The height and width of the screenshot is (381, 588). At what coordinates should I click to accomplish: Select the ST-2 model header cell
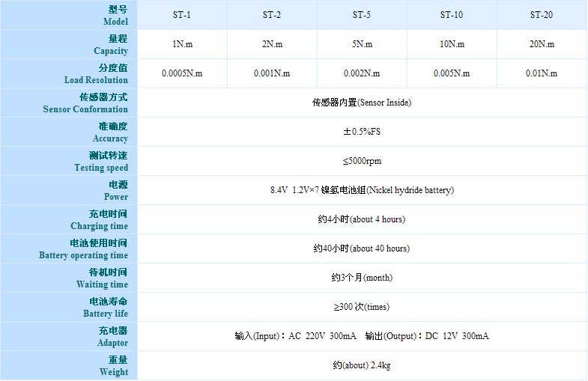pos(272,15)
